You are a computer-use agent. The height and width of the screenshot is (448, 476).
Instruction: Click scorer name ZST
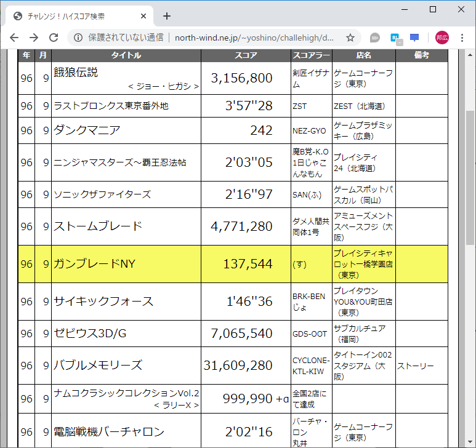(300, 106)
